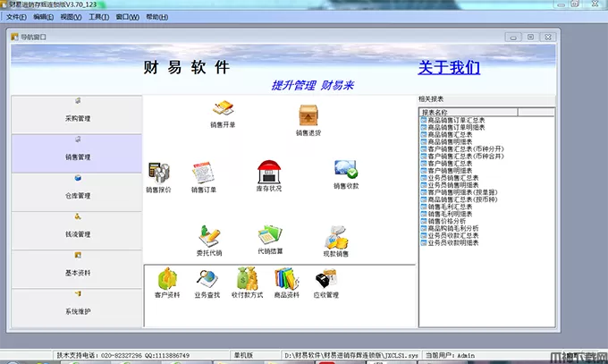Click the 单机版 status bar entry
The height and width of the screenshot is (364, 608).
243,355
